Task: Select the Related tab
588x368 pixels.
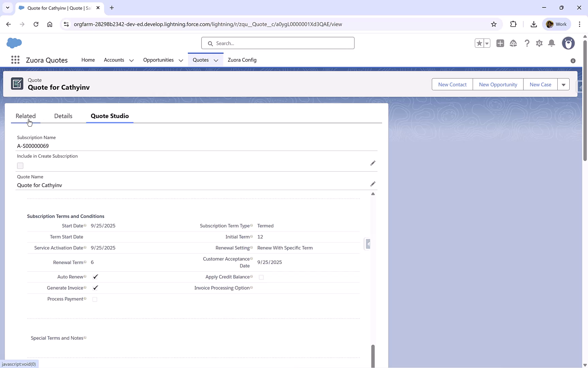Action: coord(26,116)
